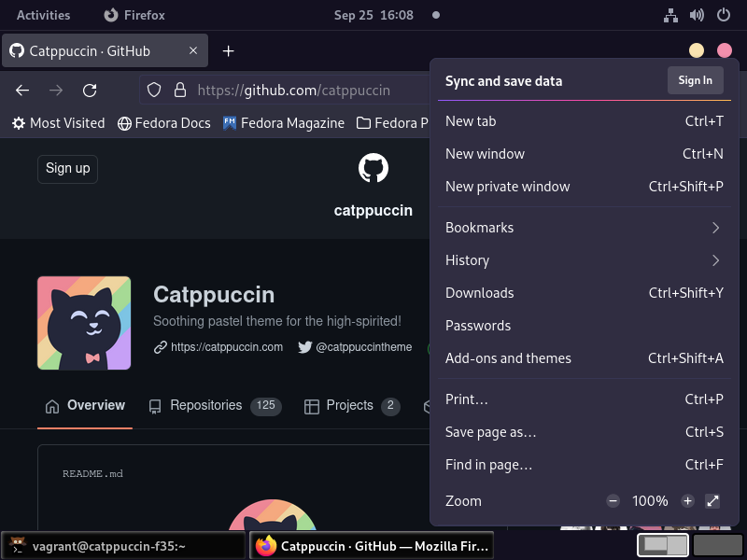Image resolution: width=747 pixels, height=560 pixels.
Task: Click the Catppuccin organization heading
Action: (x=214, y=295)
